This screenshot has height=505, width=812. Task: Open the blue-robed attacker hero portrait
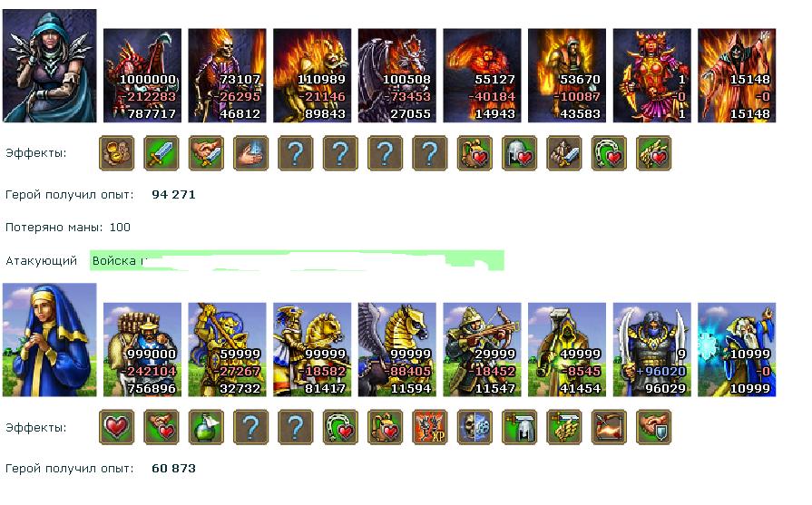coord(50,340)
